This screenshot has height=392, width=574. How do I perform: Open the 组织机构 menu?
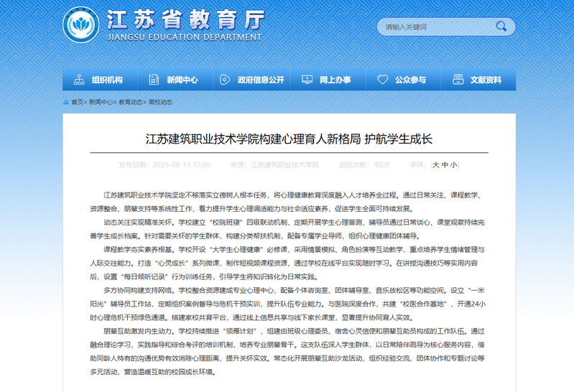tap(107, 80)
